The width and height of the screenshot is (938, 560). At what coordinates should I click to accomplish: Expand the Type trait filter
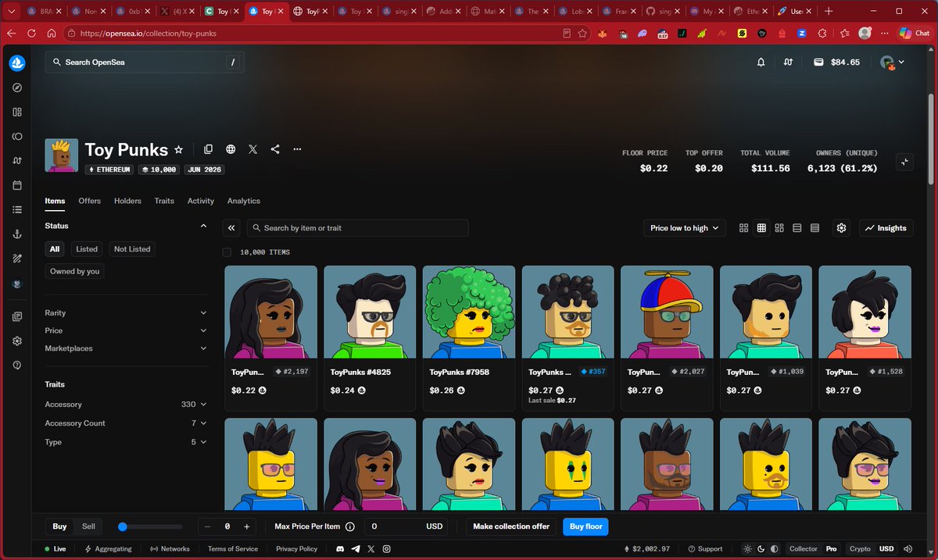127,442
